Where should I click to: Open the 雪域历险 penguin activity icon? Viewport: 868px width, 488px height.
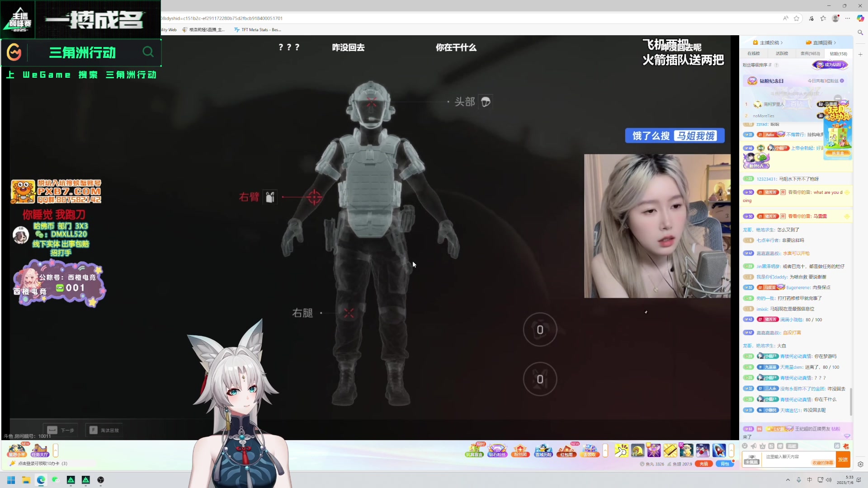point(543,450)
